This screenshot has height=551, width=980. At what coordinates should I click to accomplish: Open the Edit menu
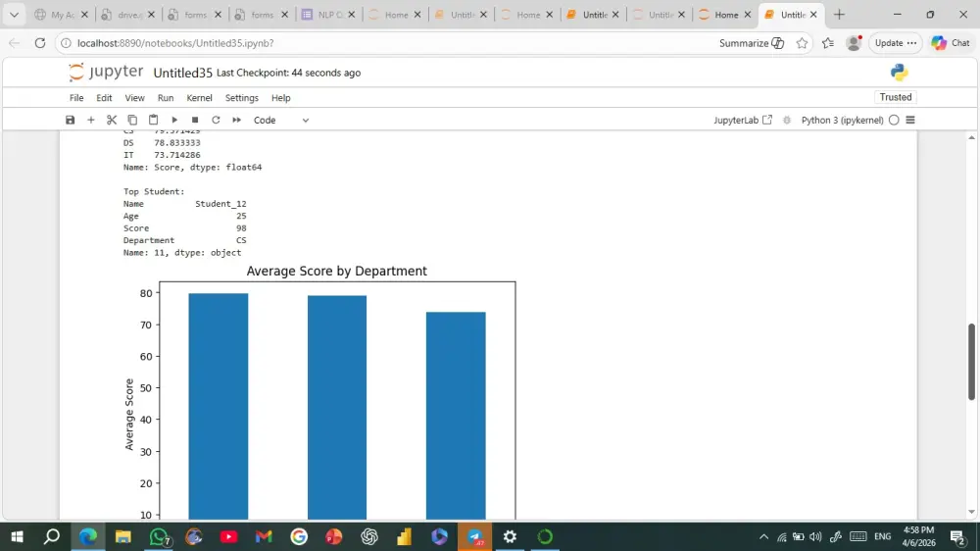104,98
